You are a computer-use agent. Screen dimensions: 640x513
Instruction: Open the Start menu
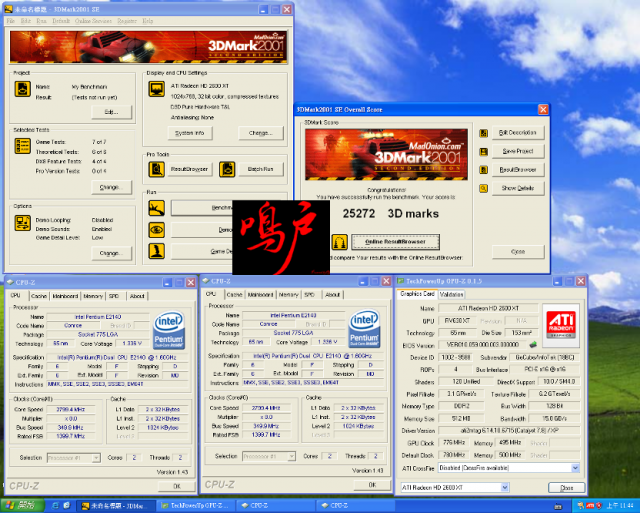click(22, 506)
